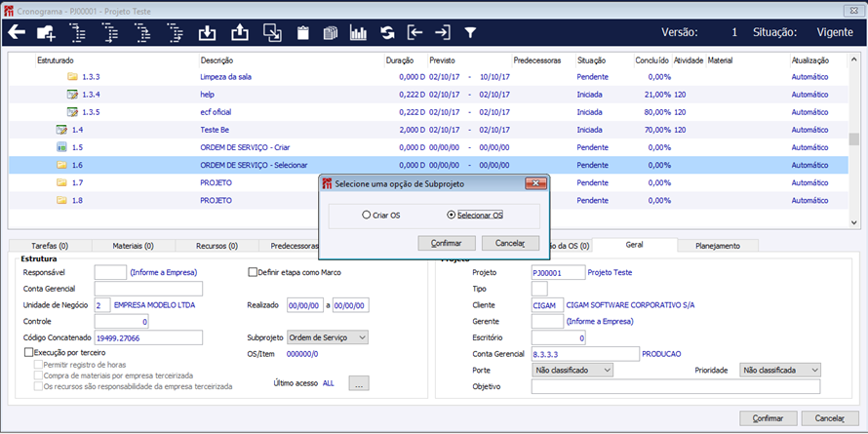Click folder icon of row 1.7

(x=61, y=182)
